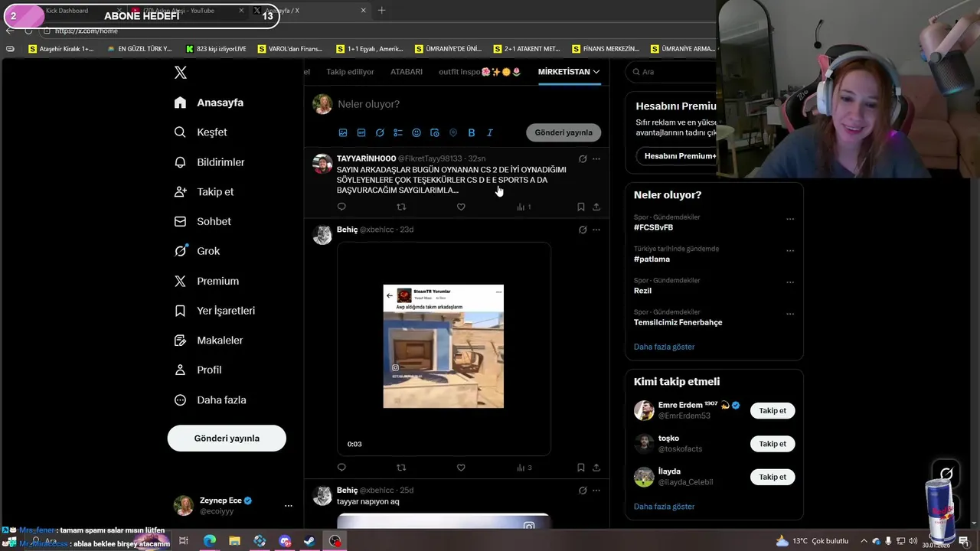Open Grok from the sidebar

(x=197, y=251)
